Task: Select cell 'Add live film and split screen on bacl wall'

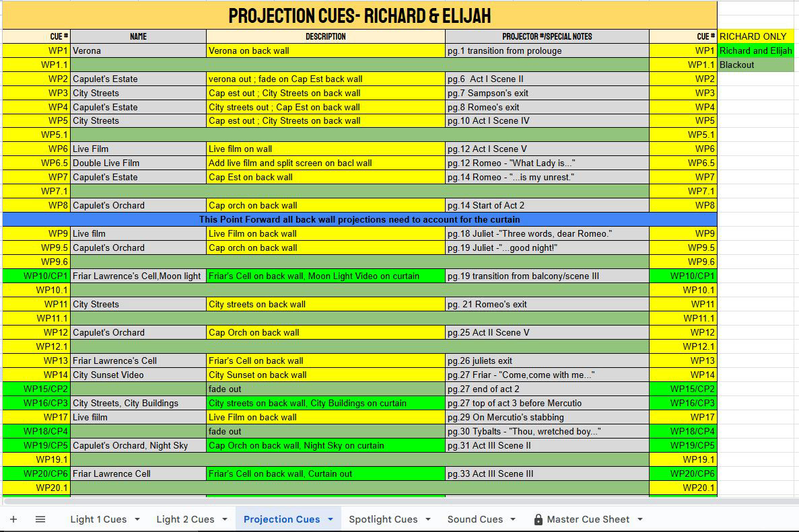Action: coord(326,163)
